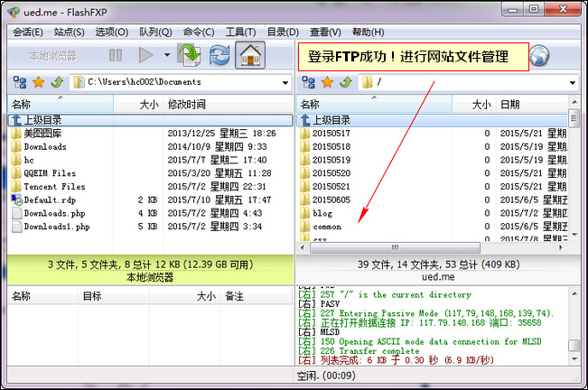Viewport: 588px width, 390px height.
Task: Select 上级目录 in the remote pane
Action: pos(432,120)
